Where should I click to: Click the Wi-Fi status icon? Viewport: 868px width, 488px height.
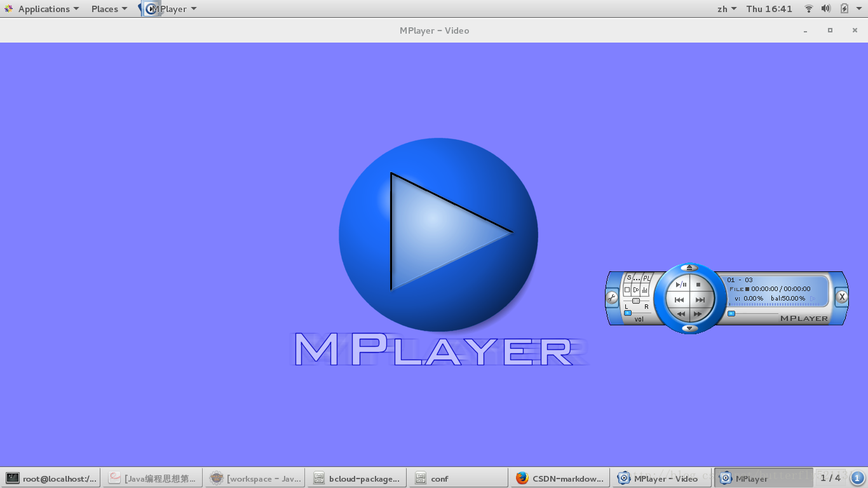[809, 9]
